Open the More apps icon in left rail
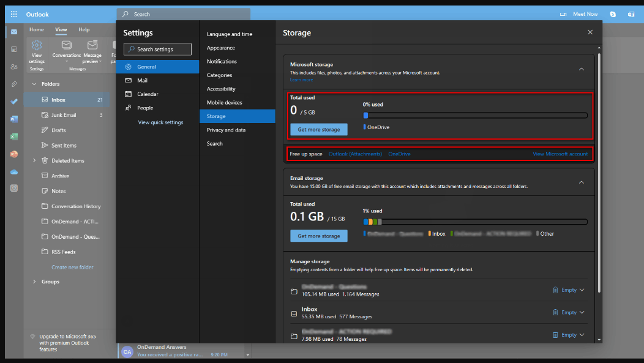This screenshot has width=644, height=363. pos(14,188)
